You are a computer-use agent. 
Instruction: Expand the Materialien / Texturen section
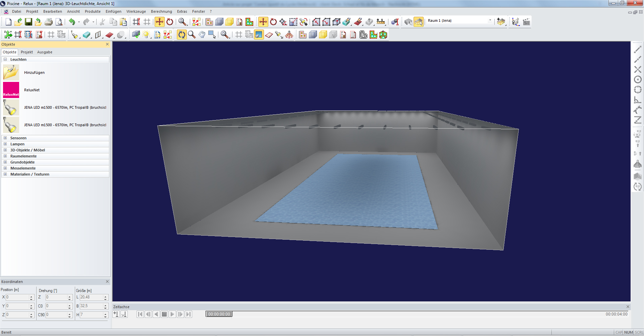(x=5, y=174)
